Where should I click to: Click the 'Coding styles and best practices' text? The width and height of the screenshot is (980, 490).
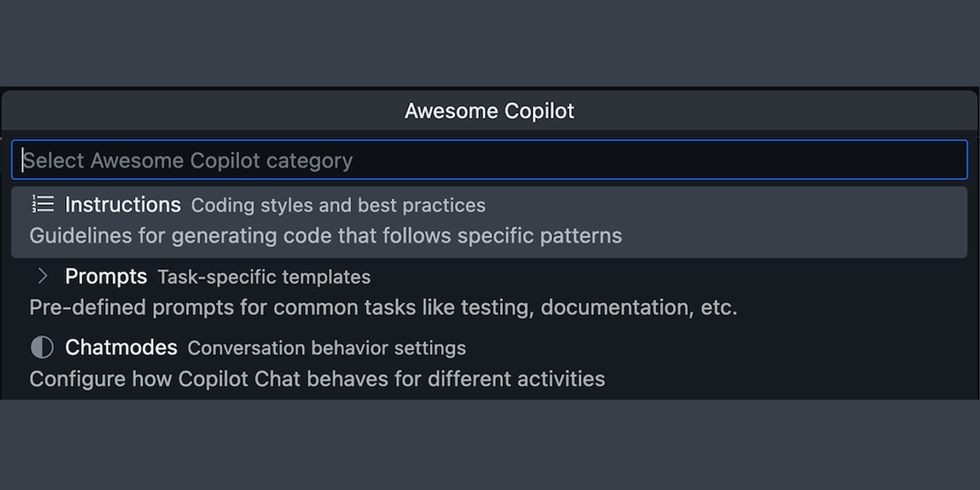[338, 205]
